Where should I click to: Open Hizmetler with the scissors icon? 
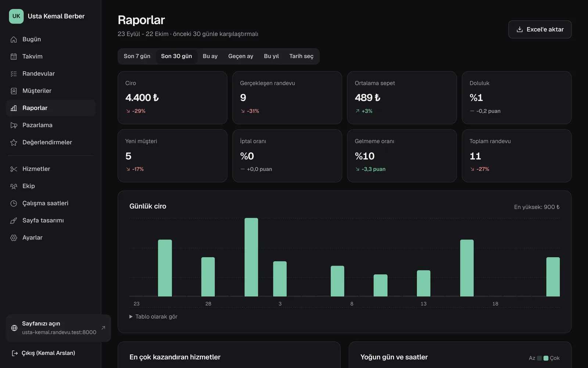coord(14,169)
